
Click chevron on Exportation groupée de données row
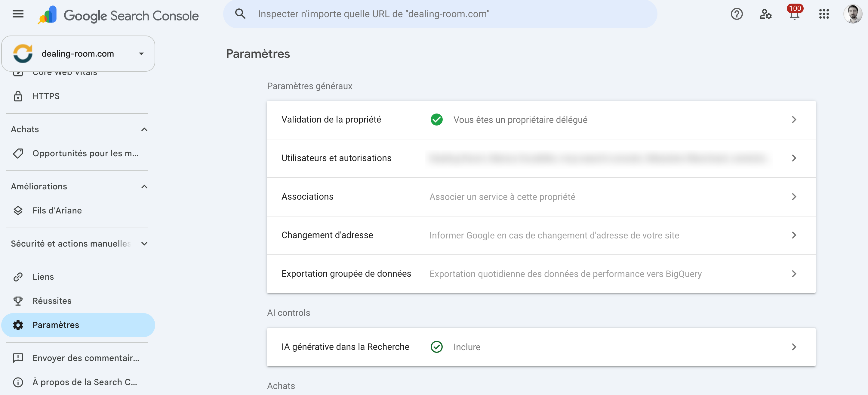pos(794,274)
